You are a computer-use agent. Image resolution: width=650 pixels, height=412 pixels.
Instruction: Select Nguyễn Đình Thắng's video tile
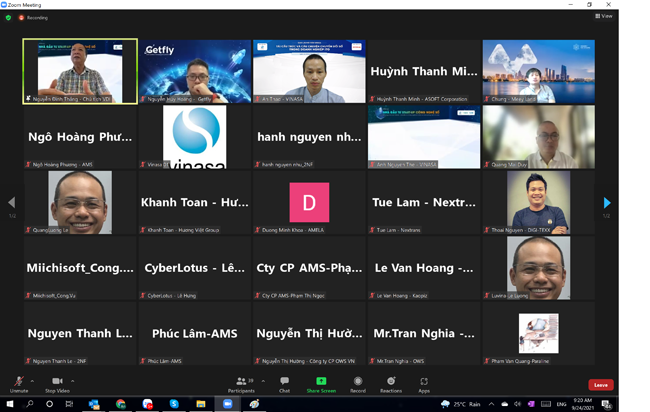(x=80, y=71)
